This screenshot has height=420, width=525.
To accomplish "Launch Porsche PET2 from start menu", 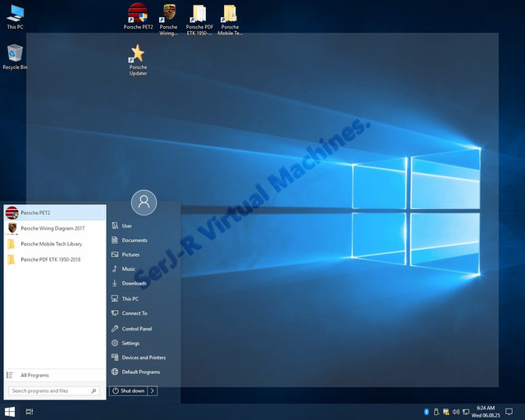I will pyautogui.click(x=55, y=212).
